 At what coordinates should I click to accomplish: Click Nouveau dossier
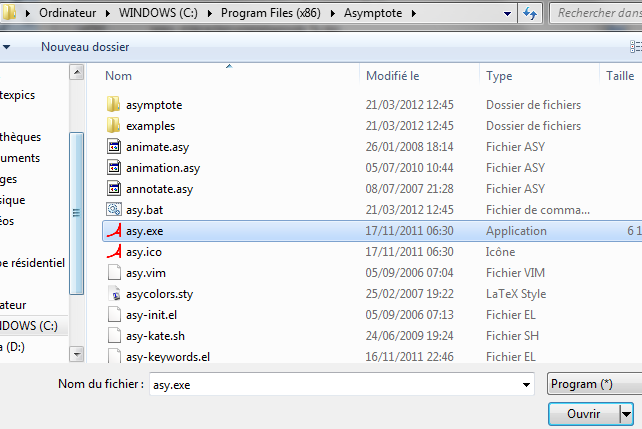[x=85, y=47]
